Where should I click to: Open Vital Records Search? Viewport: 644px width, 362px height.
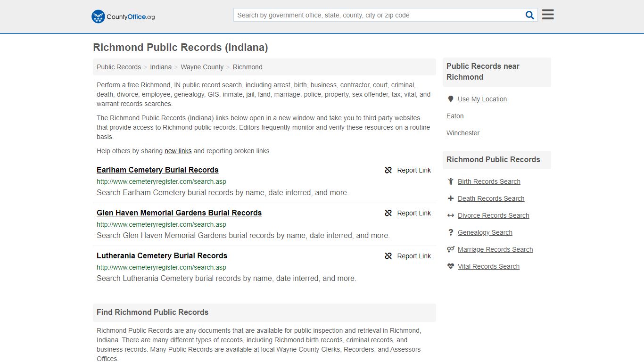(x=488, y=266)
